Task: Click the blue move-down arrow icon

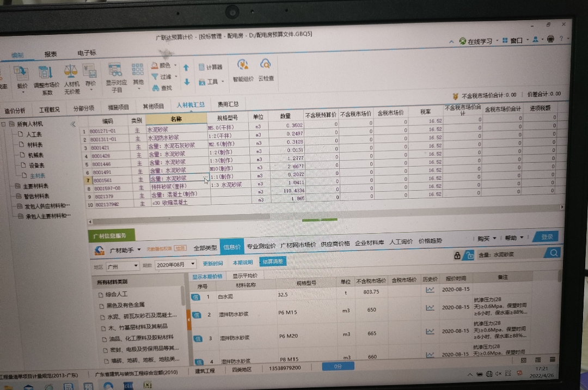Action: (x=187, y=82)
